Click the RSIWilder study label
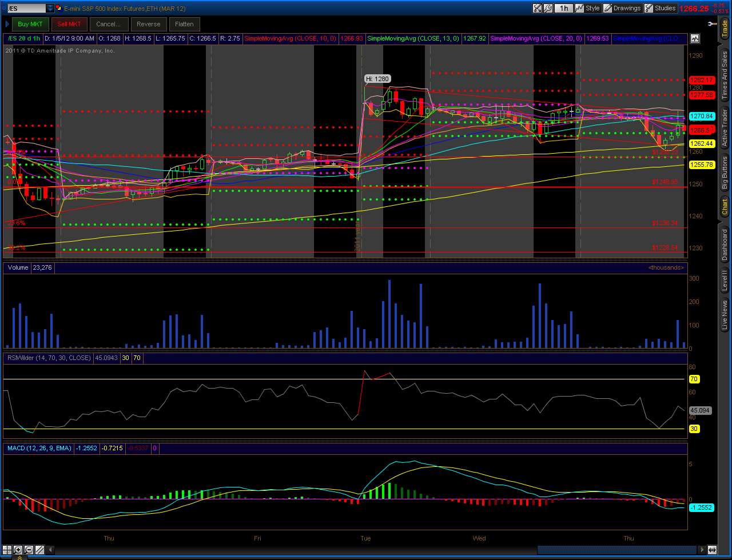Viewport: 732px width, 560px height. pos(49,358)
